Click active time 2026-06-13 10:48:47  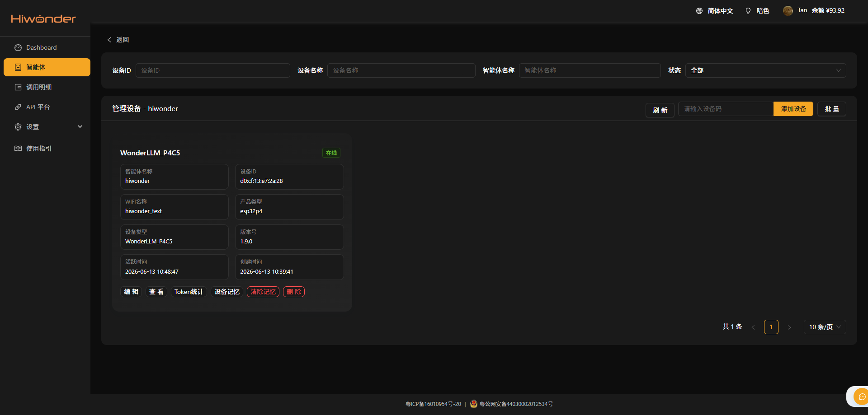[x=152, y=272]
